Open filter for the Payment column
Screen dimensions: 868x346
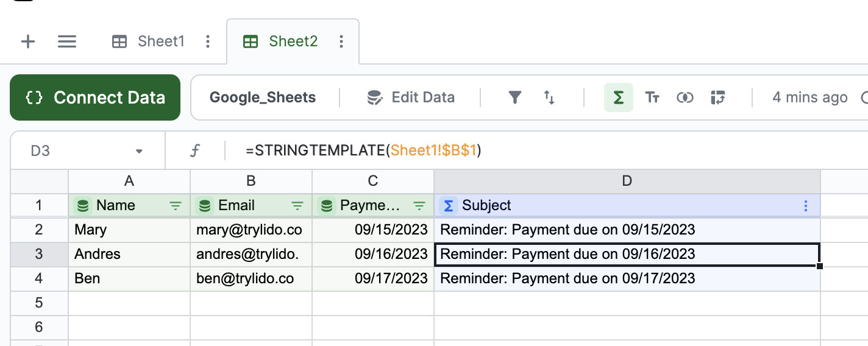pyautogui.click(x=419, y=206)
